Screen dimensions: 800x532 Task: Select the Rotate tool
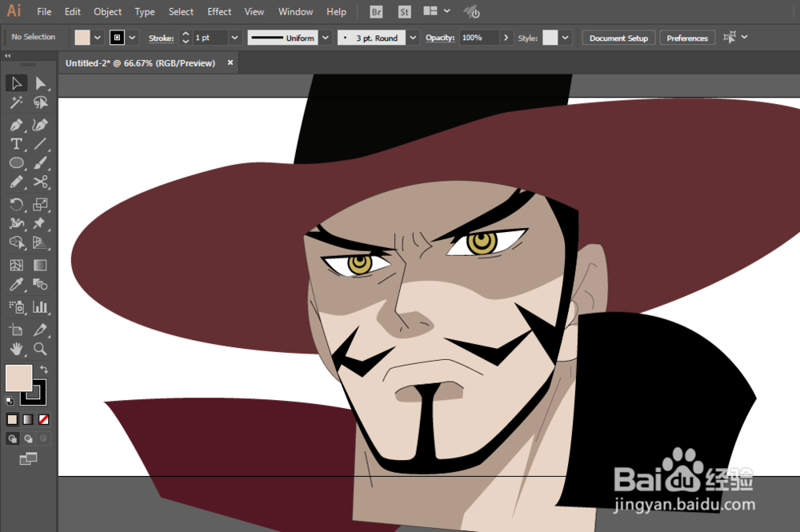tap(16, 204)
